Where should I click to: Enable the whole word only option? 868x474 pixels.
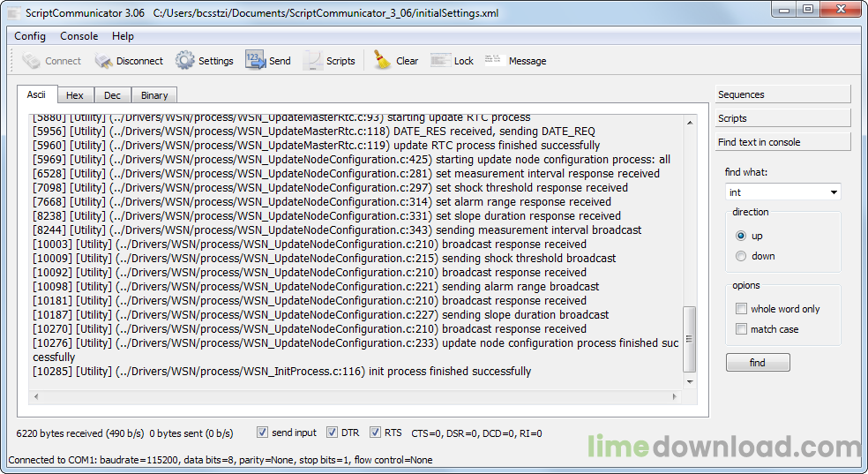point(741,309)
